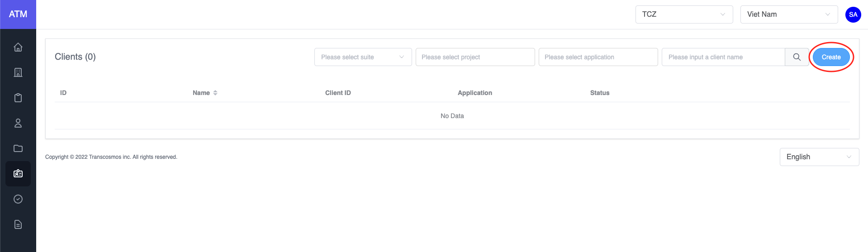Select the user profile icon in sidebar
The image size is (868, 252).
click(x=18, y=123)
